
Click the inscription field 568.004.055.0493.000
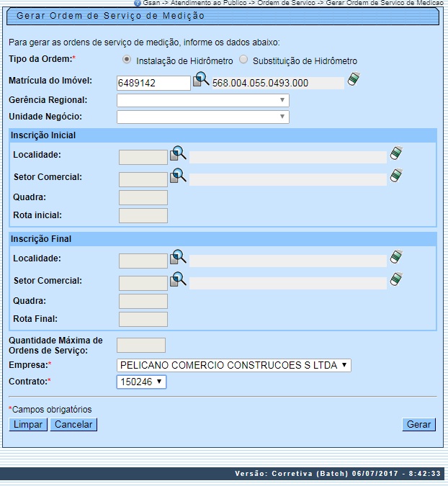278,83
